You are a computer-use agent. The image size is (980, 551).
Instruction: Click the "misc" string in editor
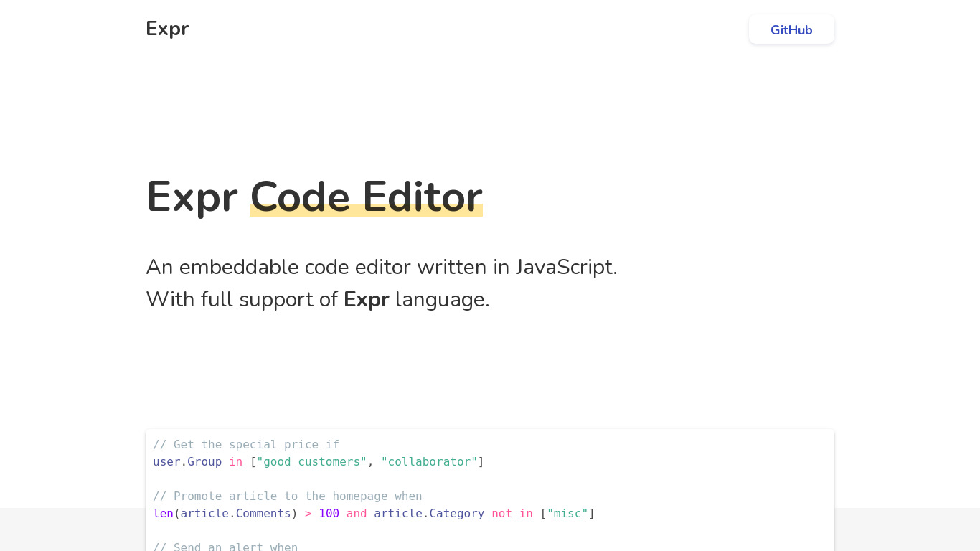click(567, 514)
